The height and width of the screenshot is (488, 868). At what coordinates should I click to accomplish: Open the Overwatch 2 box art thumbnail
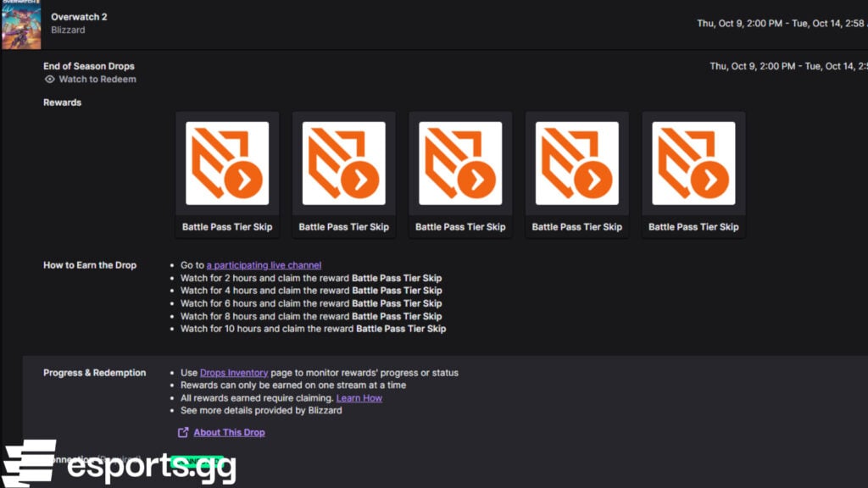coord(21,25)
